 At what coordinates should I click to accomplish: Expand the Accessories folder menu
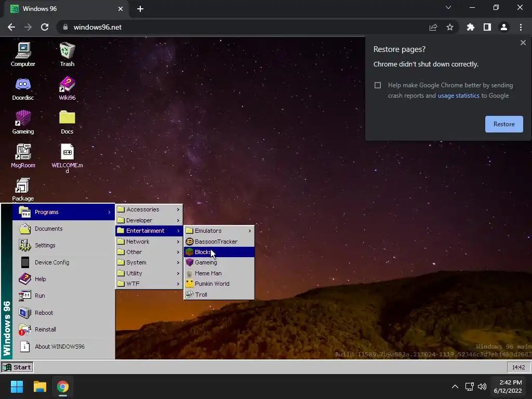pos(149,210)
